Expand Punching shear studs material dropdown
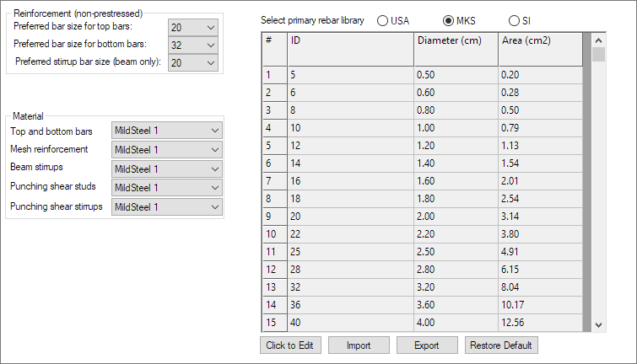Image resolution: width=637 pixels, height=364 pixels. pyautogui.click(x=167, y=187)
